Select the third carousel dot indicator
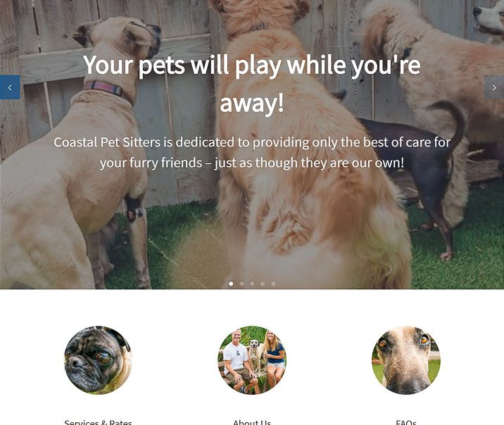The width and height of the screenshot is (504, 425). point(252,284)
